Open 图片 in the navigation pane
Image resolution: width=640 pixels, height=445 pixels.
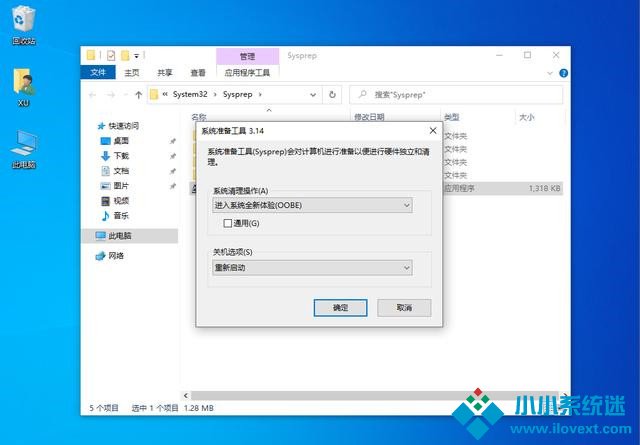point(115,186)
